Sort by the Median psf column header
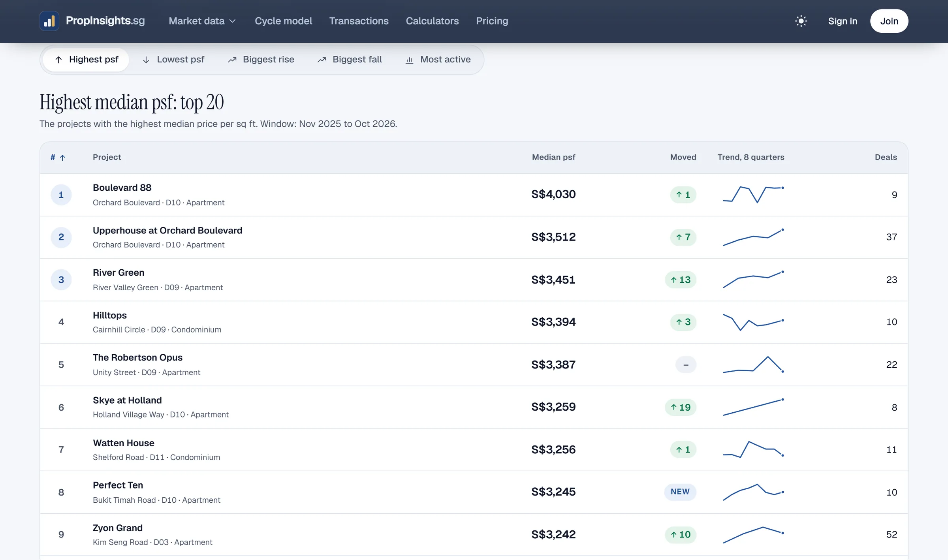 point(553,157)
